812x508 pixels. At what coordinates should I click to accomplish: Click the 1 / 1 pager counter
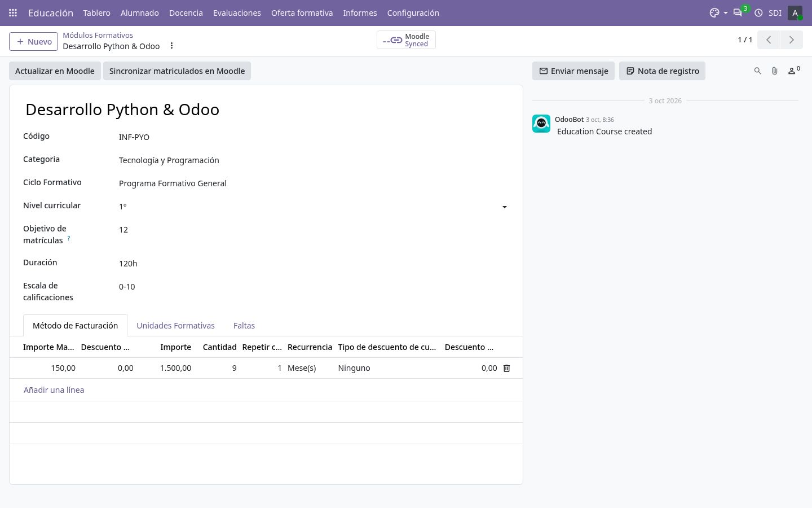pos(745,40)
